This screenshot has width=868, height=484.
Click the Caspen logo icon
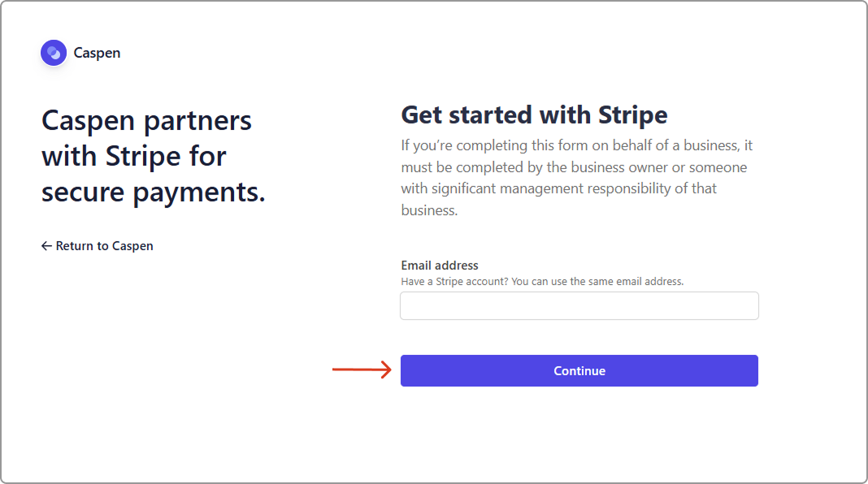click(x=54, y=53)
